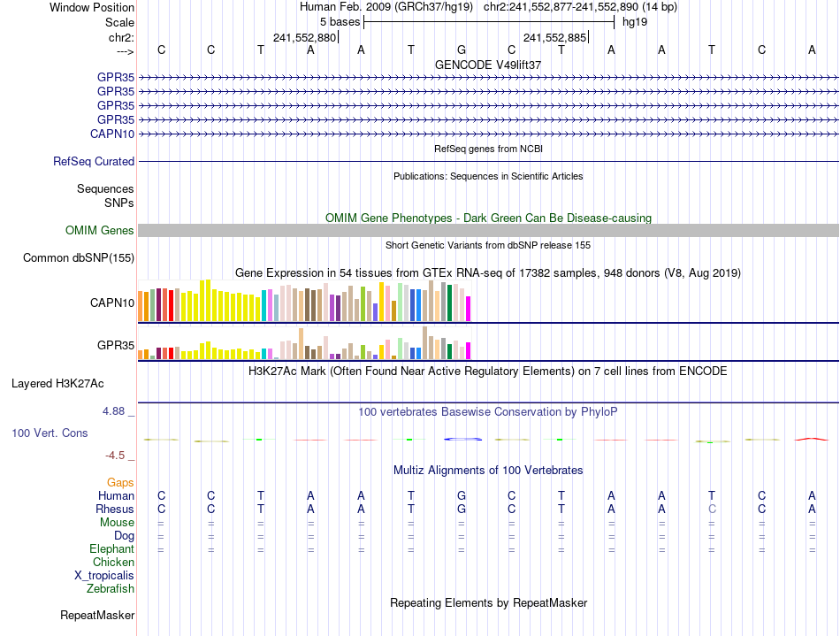Image resolution: width=840 pixels, height=636 pixels.
Task: Click the GPR35 label beside GTEx bar chart
Action: point(116,345)
